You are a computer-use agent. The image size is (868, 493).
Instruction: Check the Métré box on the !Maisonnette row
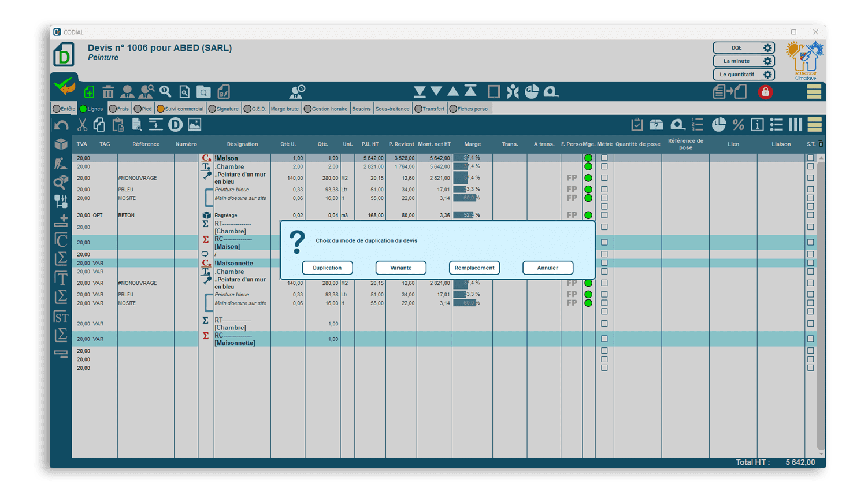click(x=604, y=263)
